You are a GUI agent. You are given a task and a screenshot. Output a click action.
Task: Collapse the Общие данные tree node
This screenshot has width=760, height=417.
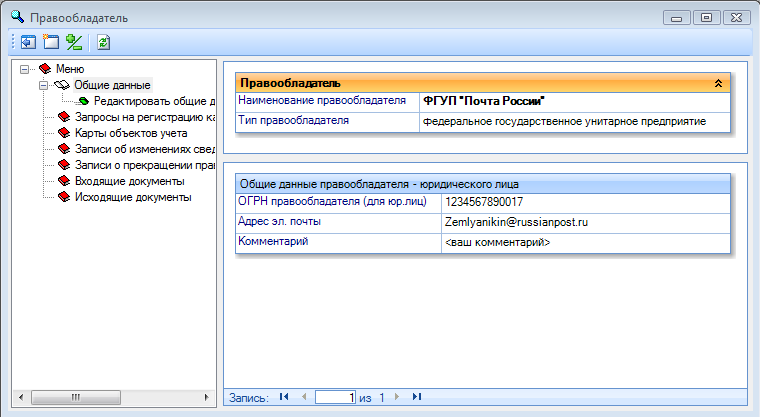(43, 85)
